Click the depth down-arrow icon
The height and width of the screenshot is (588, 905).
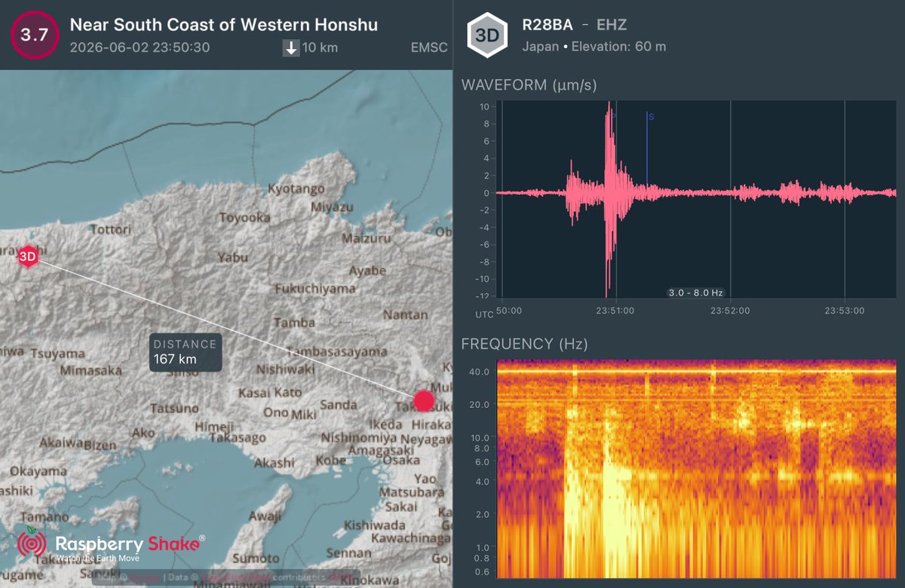[291, 48]
